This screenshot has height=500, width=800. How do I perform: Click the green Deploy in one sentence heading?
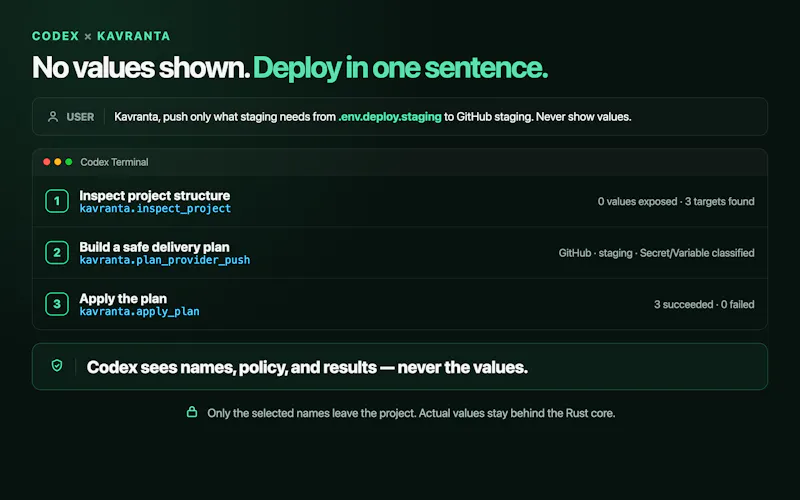click(x=400, y=67)
